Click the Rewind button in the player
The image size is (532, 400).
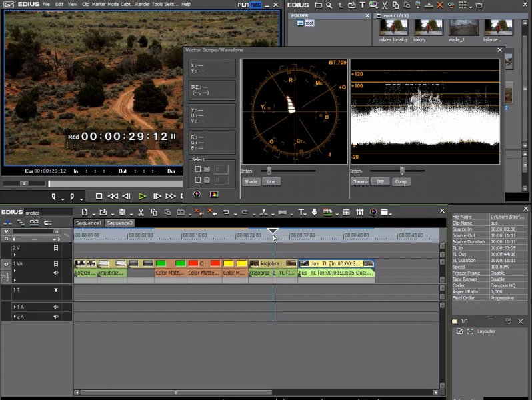(x=113, y=196)
